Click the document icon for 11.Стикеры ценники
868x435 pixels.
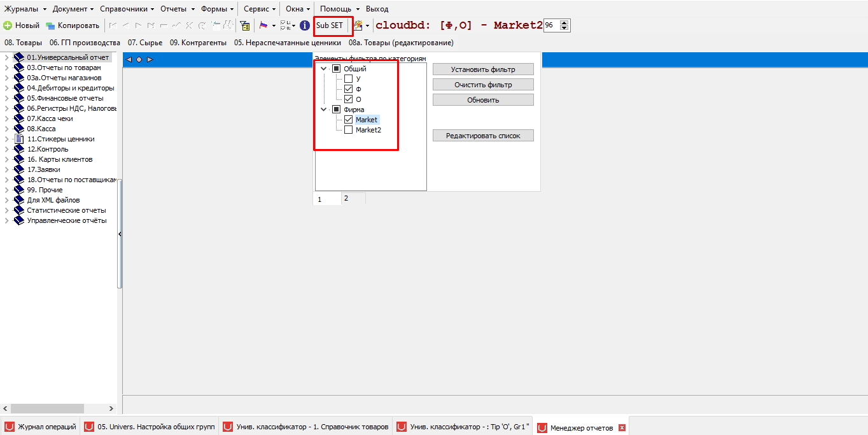[19, 139]
